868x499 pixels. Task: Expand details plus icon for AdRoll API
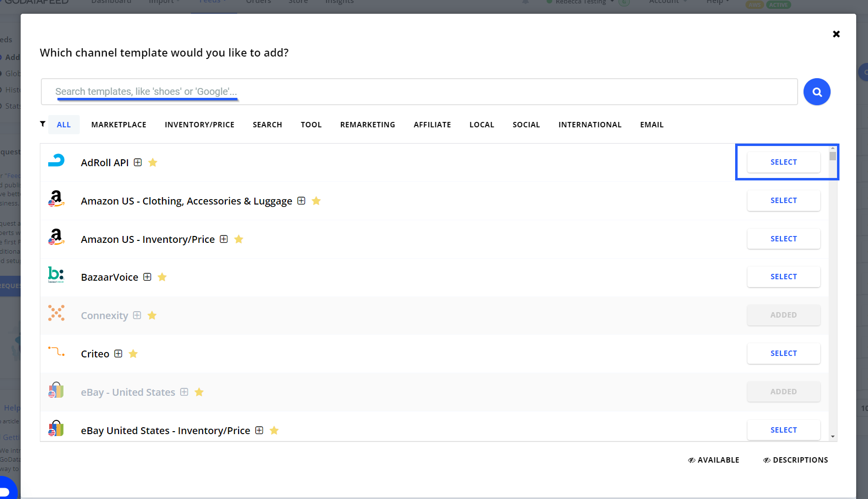[138, 162]
